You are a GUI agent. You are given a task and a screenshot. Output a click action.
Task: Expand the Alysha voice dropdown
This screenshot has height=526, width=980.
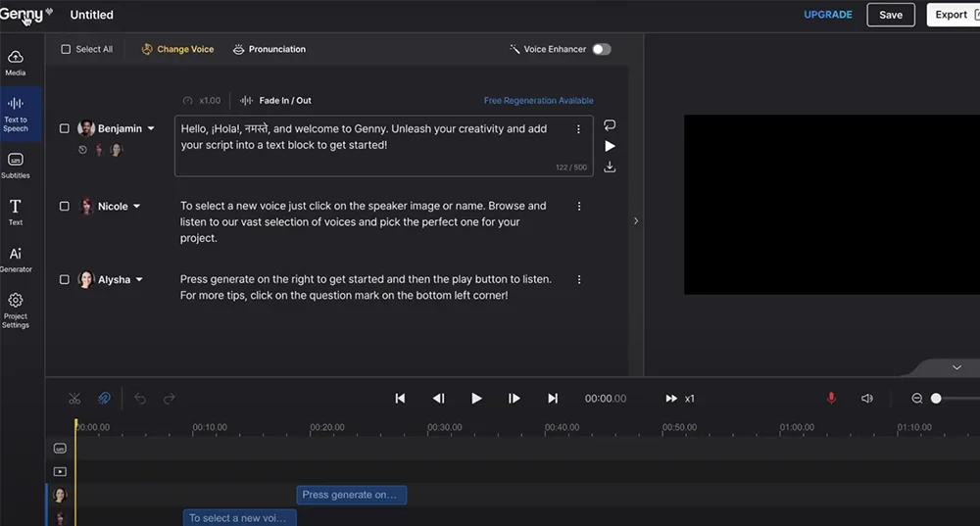(x=139, y=279)
